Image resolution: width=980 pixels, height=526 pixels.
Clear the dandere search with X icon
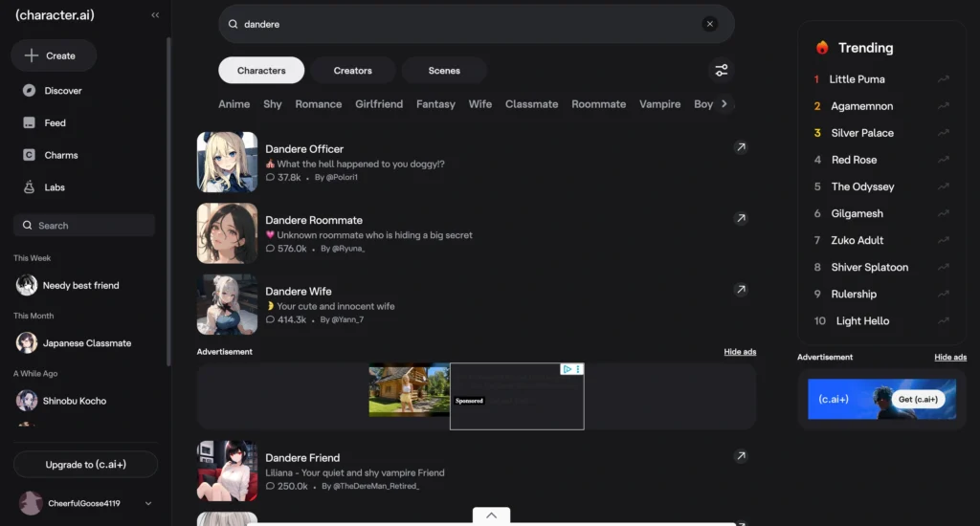pos(709,24)
